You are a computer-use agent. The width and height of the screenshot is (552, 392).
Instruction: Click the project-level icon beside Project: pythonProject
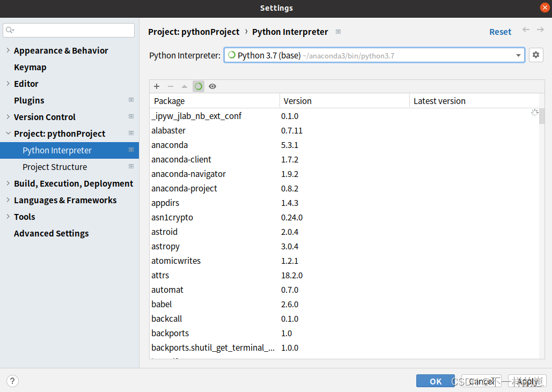131,133
